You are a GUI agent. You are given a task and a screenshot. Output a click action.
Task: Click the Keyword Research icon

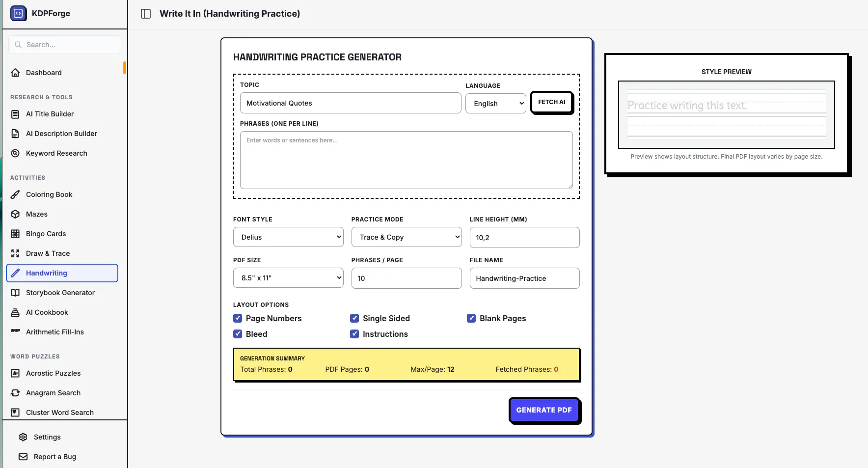coord(15,153)
